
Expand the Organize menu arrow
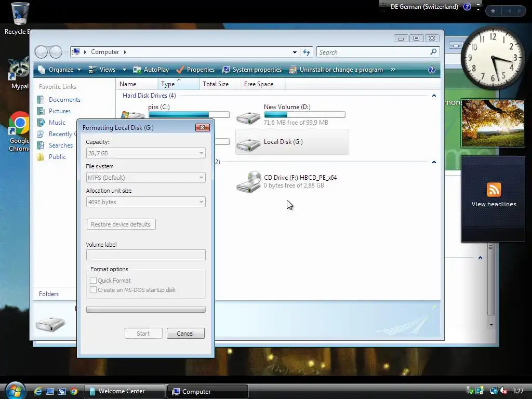79,70
